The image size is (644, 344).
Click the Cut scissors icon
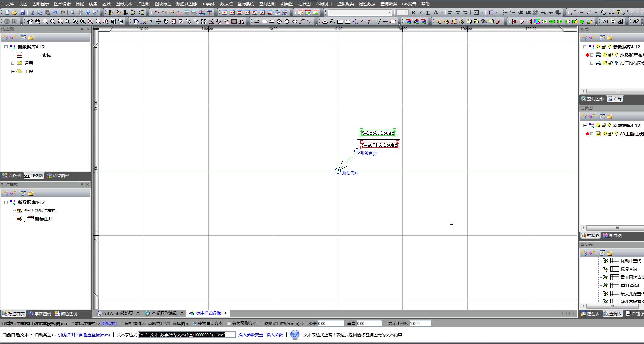click(x=33, y=12)
